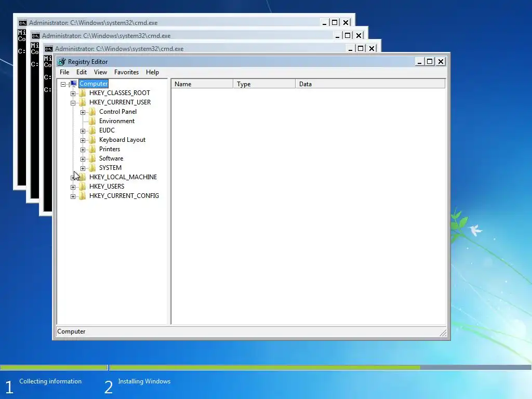Viewport: 532px width, 399px height.
Task: Click the cmd icon of the middle cmd window
Action: (36, 36)
